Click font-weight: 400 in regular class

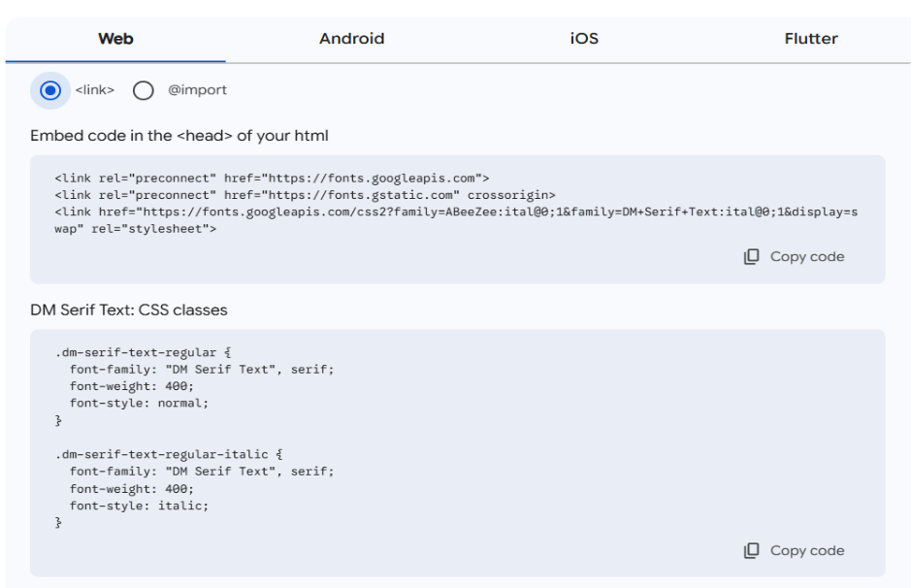click(132, 386)
